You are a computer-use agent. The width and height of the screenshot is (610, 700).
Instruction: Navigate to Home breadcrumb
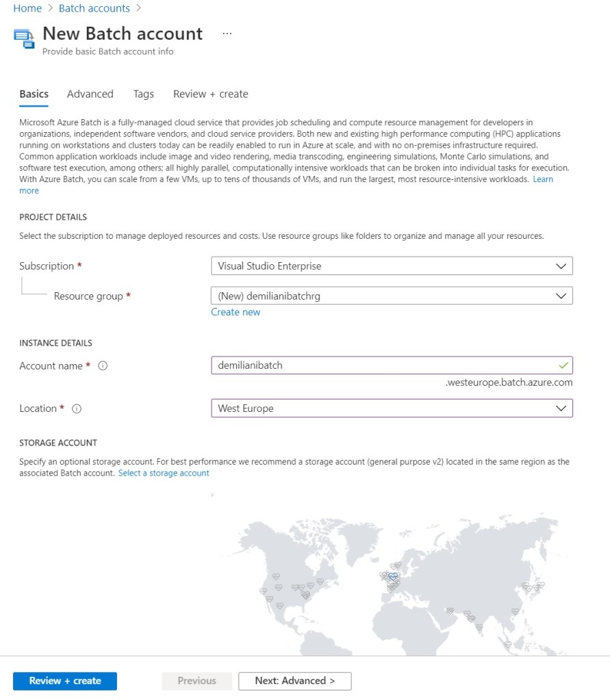pyautogui.click(x=27, y=8)
